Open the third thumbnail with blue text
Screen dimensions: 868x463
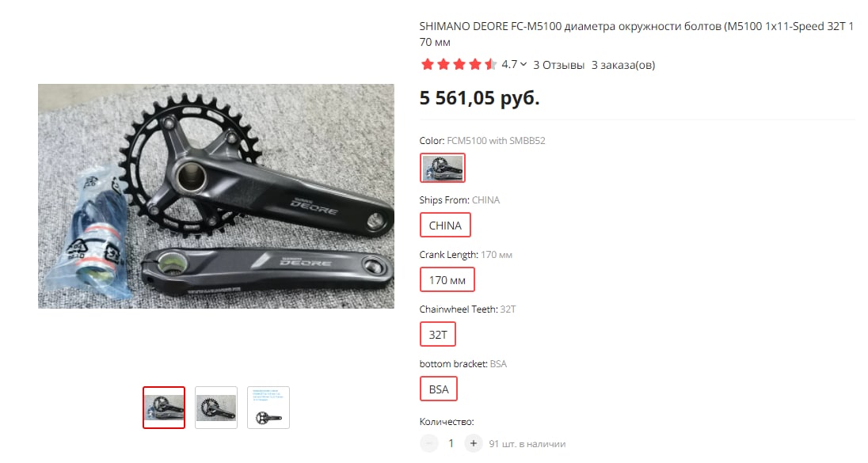coord(268,408)
